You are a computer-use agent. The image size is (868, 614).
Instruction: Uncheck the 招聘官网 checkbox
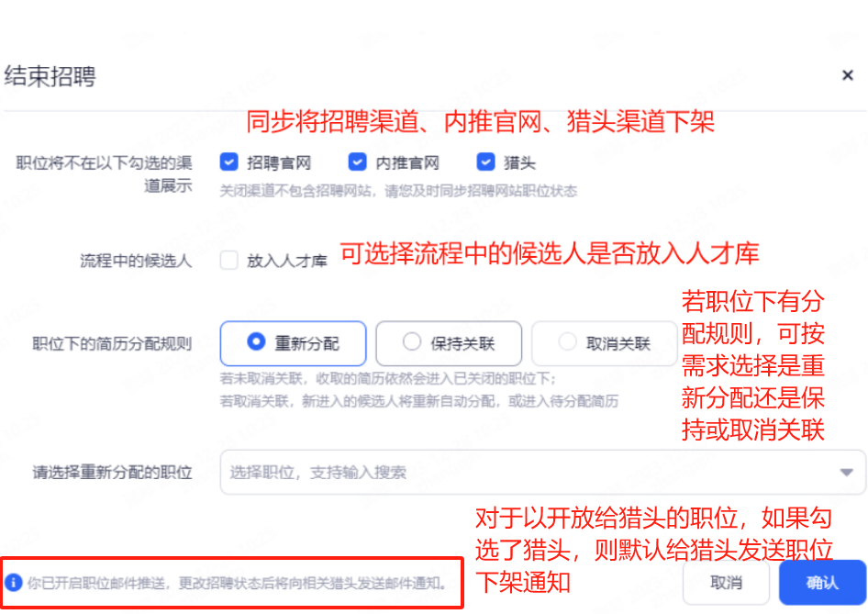click(228, 162)
